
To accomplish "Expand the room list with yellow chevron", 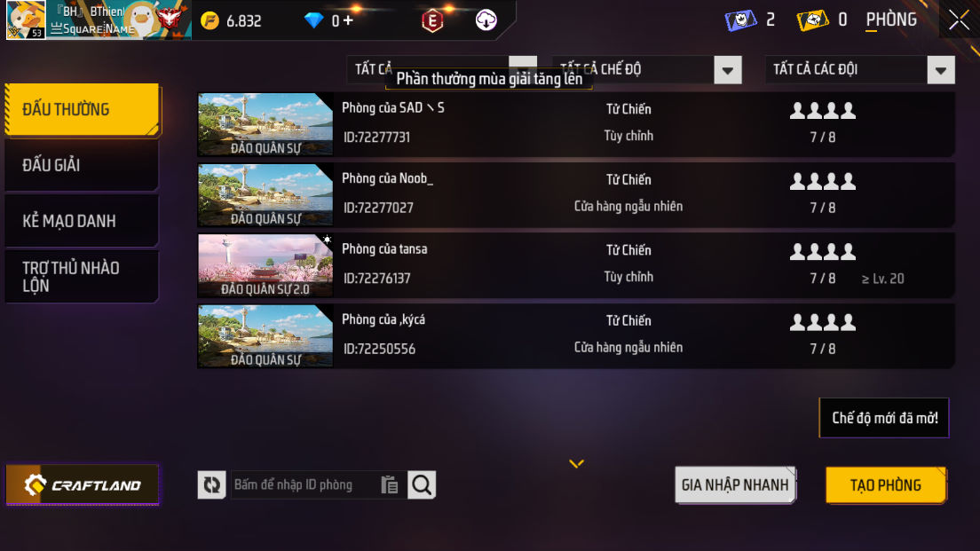I will 576,463.
